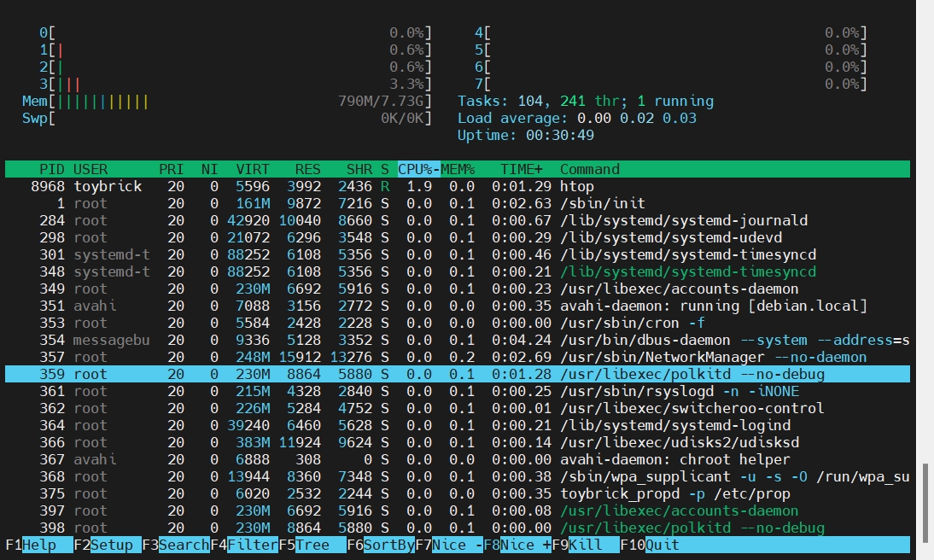Click the F3 Search function key

[177, 545]
